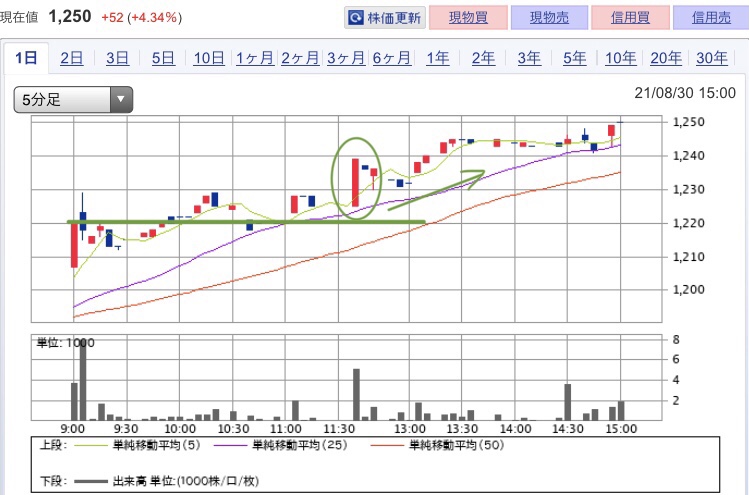The height and width of the screenshot is (495, 749).
Task: Click the tallest volume bar near 9:00
Action: point(83,380)
